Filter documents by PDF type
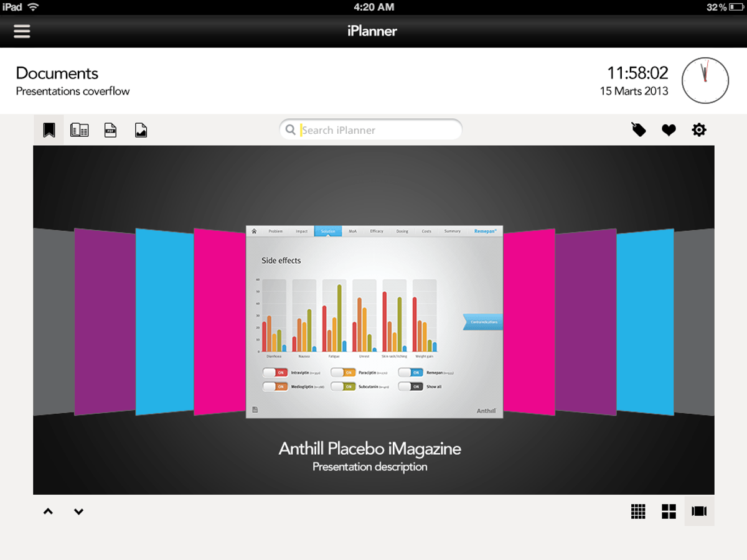This screenshot has width=747, height=560. [110, 129]
